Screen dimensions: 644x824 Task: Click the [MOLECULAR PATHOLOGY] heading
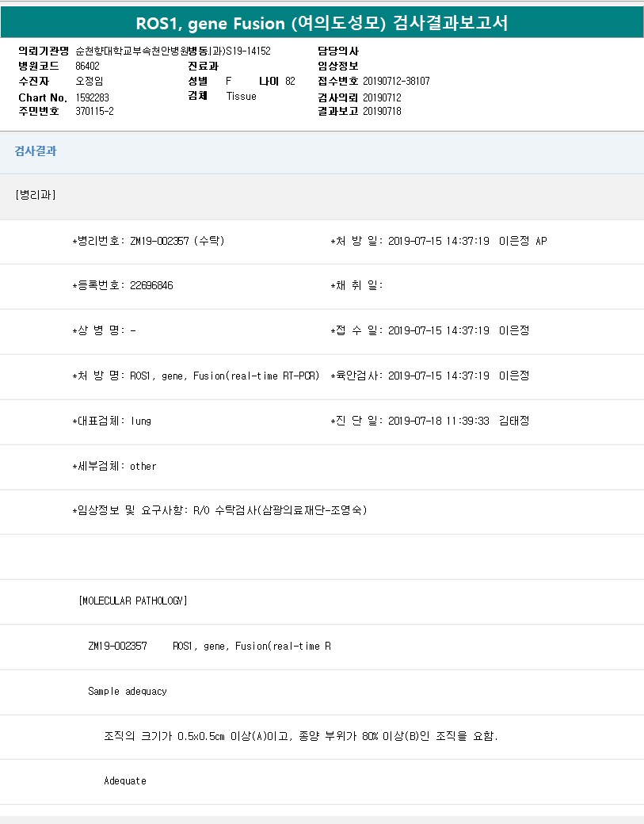click(x=133, y=601)
